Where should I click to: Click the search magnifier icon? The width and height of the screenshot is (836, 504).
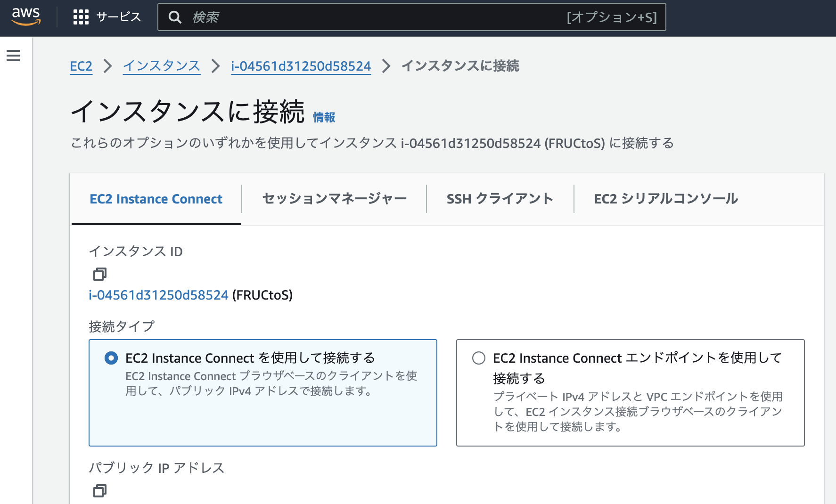tap(175, 17)
